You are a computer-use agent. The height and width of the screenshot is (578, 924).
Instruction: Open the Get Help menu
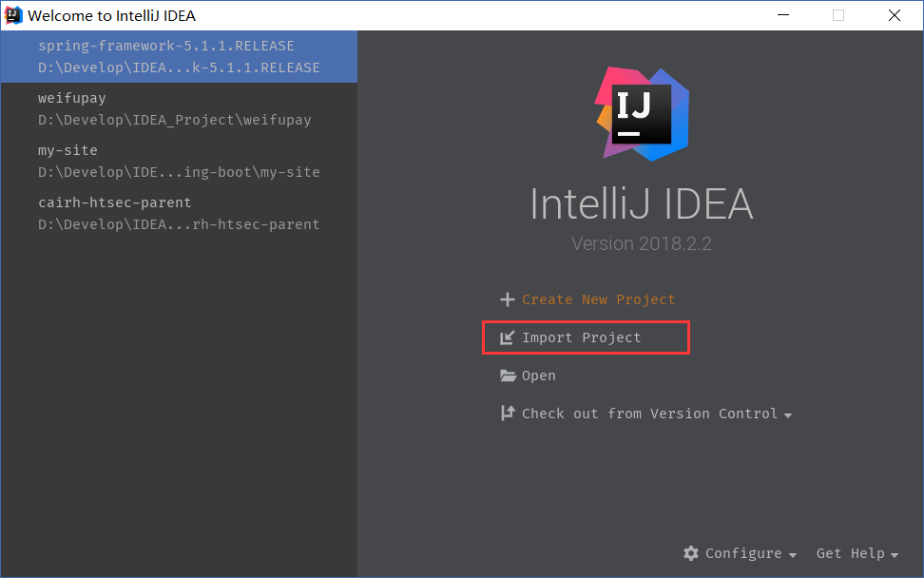point(850,553)
